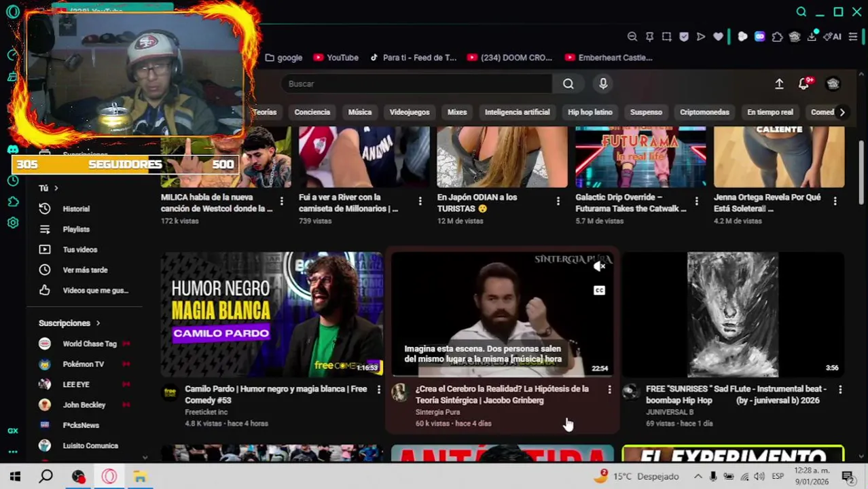The height and width of the screenshot is (489, 868).
Task: Open the Opera sidebar settings gear
Action: pyautogui.click(x=13, y=223)
